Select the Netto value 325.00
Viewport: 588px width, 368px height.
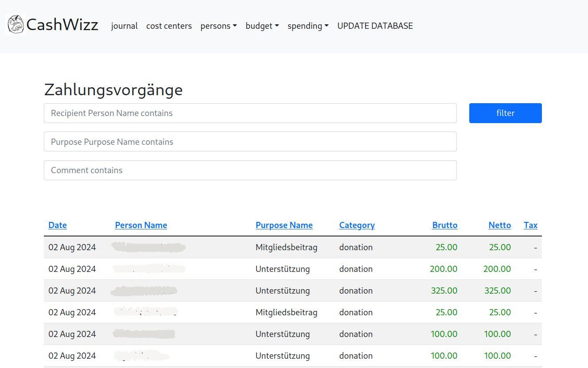coord(498,291)
